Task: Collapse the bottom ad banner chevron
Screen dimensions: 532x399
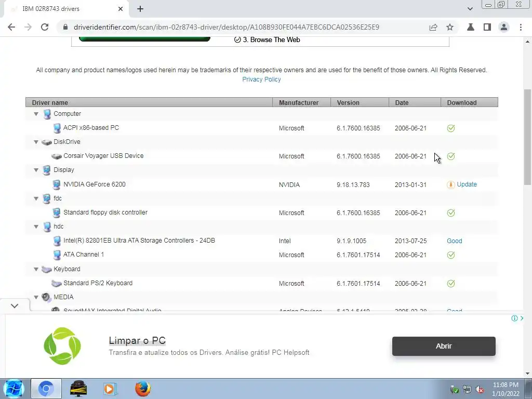Action: (x=15, y=305)
